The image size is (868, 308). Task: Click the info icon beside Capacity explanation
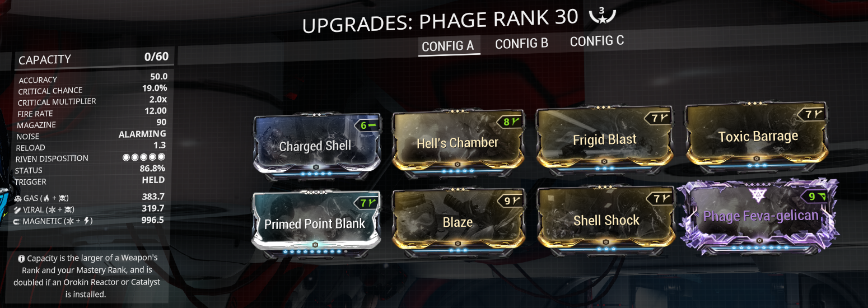pos(21,259)
